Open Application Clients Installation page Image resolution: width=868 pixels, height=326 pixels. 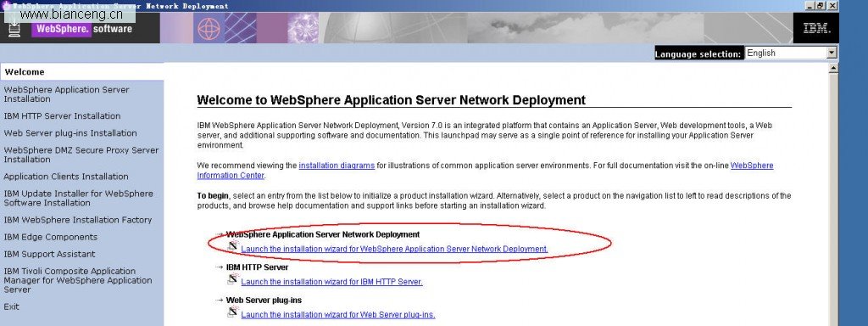(x=66, y=177)
